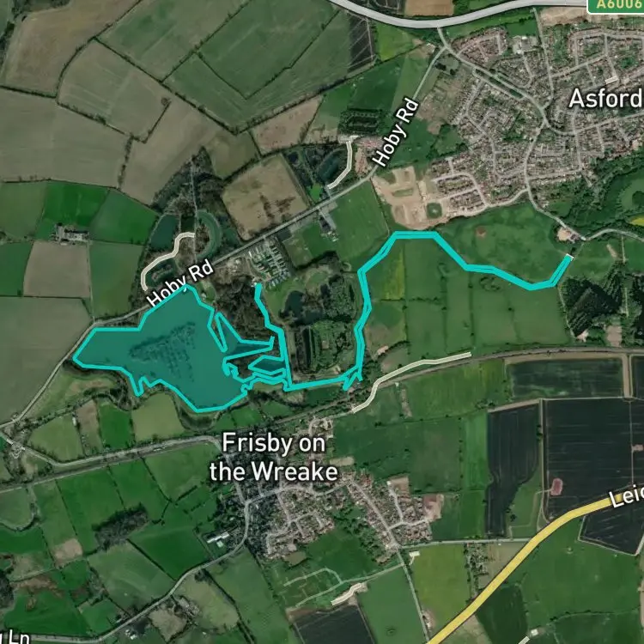Viewport: 644px width, 644px height.
Task: Select the white track running along the railway
Action: (x=410, y=380)
